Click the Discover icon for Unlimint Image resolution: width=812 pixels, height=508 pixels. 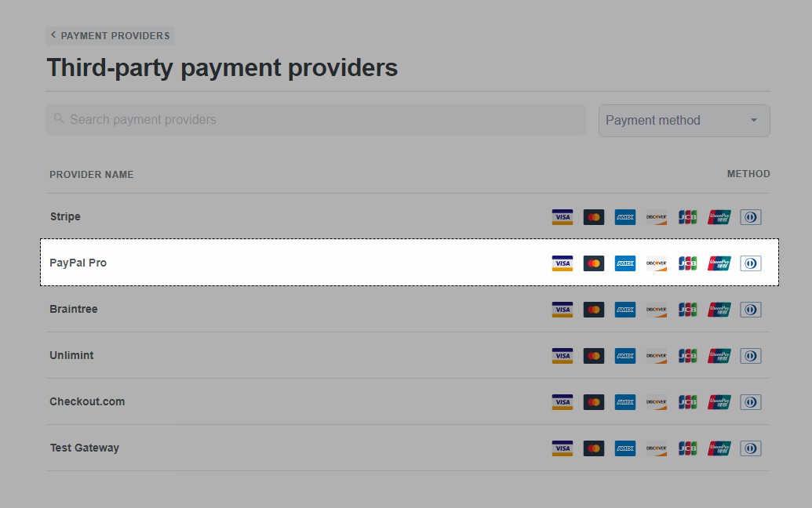pos(656,355)
